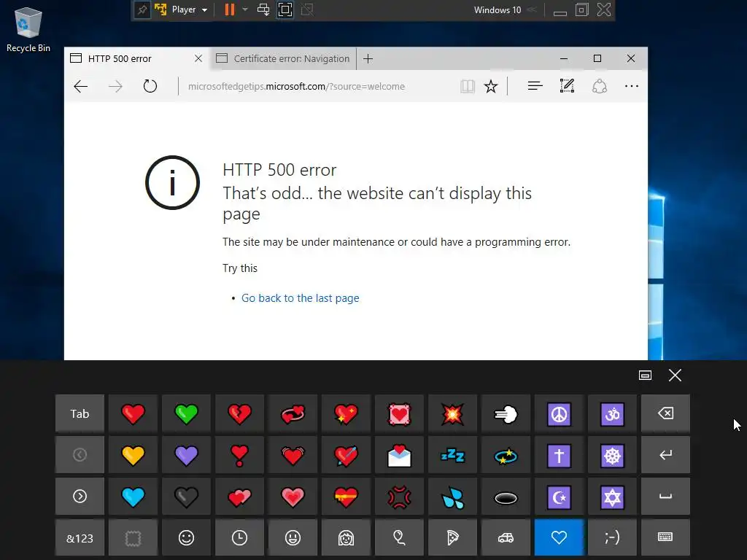Select the hearts symbols emoji category
This screenshot has height=560, width=747.
tap(560, 538)
